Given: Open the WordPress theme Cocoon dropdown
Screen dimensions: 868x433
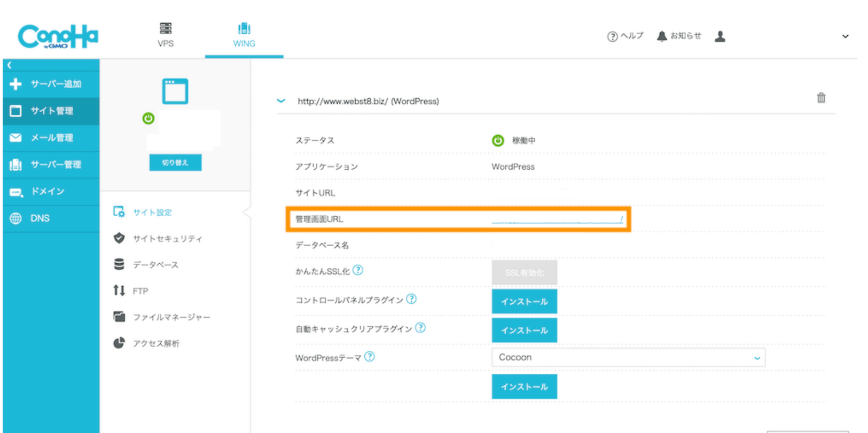Looking at the screenshot, I should (628, 357).
